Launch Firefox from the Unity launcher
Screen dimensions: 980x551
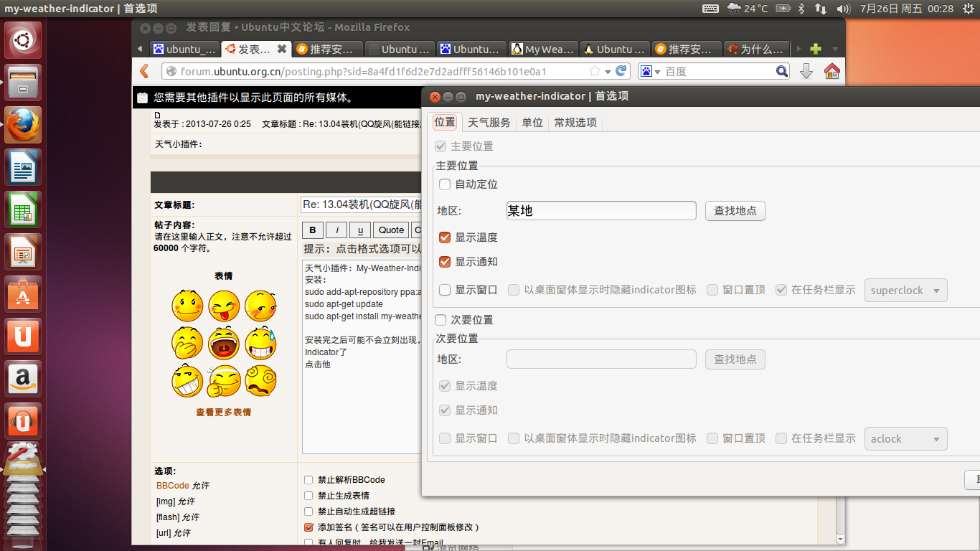click(x=24, y=125)
